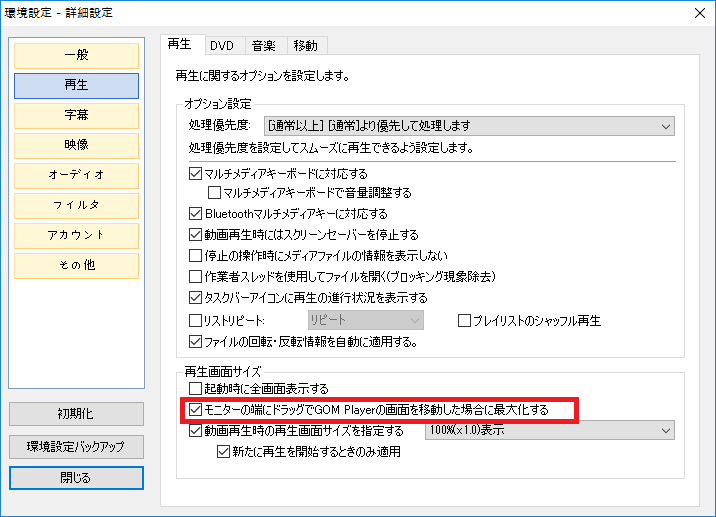Open the 再生画面サイズ 100% display dropdown

pyautogui.click(x=550, y=431)
